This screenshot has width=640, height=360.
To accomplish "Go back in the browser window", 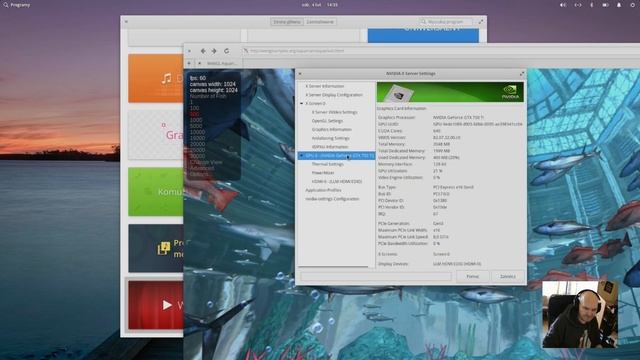I will [203, 51].
